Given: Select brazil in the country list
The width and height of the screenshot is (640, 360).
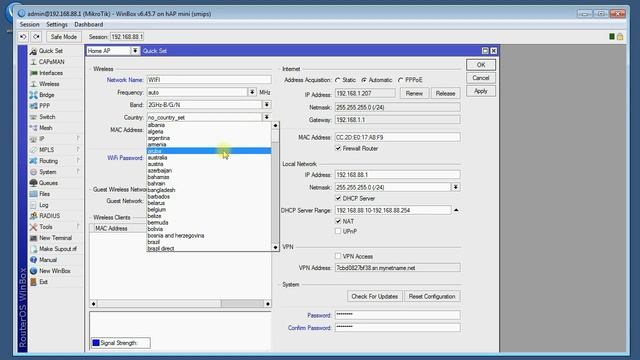Looking at the screenshot, I should pyautogui.click(x=209, y=242).
